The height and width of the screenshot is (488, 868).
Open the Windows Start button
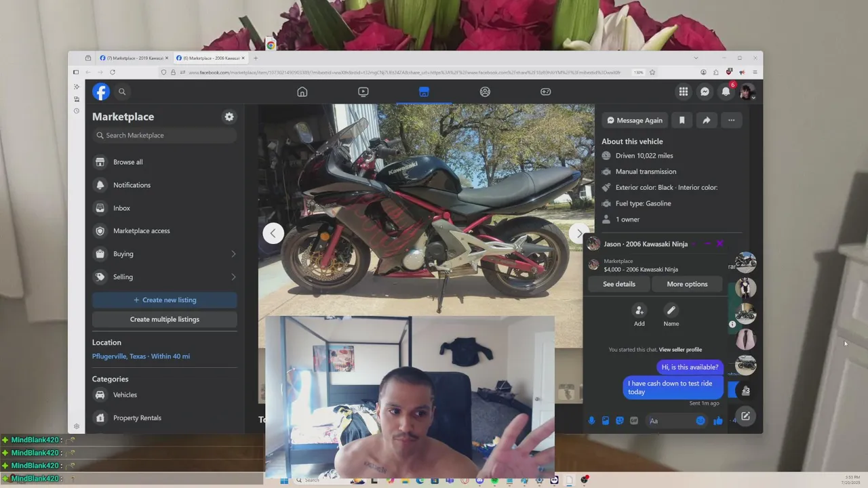(x=284, y=481)
